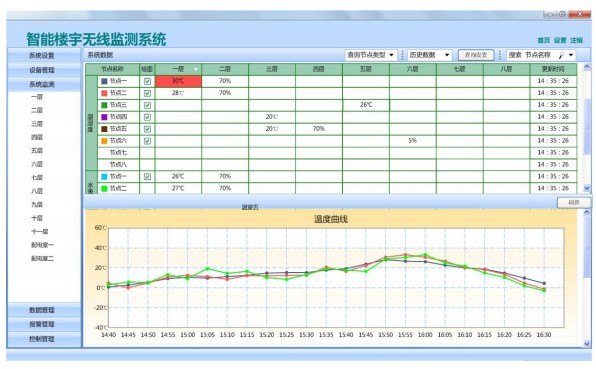This screenshot has height=369, width=596.
Task: Open the 历史数据 dropdown
Action: [x=430, y=55]
